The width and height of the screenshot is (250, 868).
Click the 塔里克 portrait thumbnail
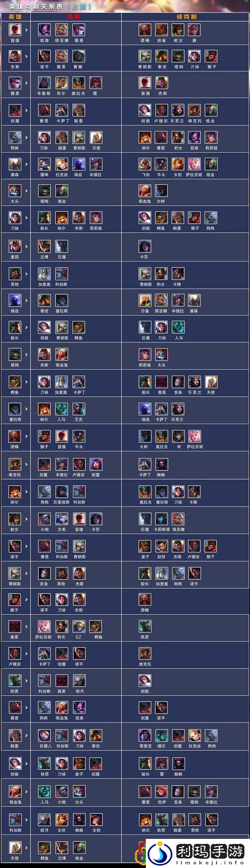tap(145, 735)
